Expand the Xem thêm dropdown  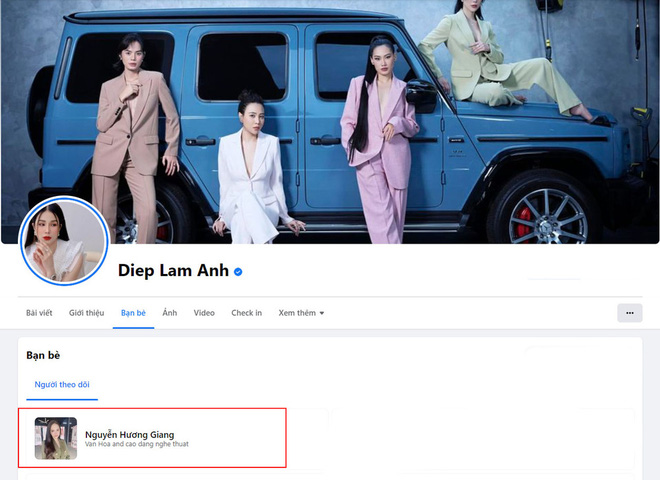point(301,313)
